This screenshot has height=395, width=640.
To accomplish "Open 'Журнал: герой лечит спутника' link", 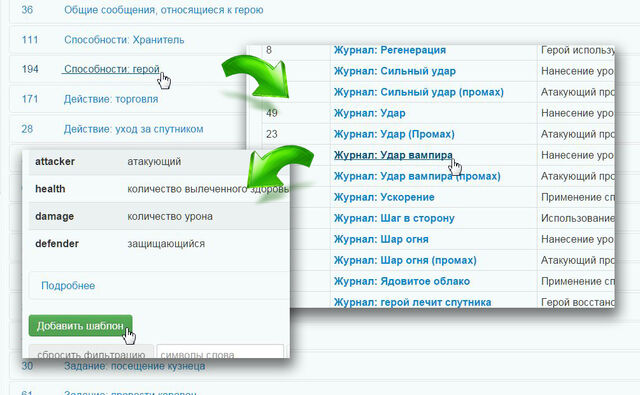I will [x=413, y=302].
